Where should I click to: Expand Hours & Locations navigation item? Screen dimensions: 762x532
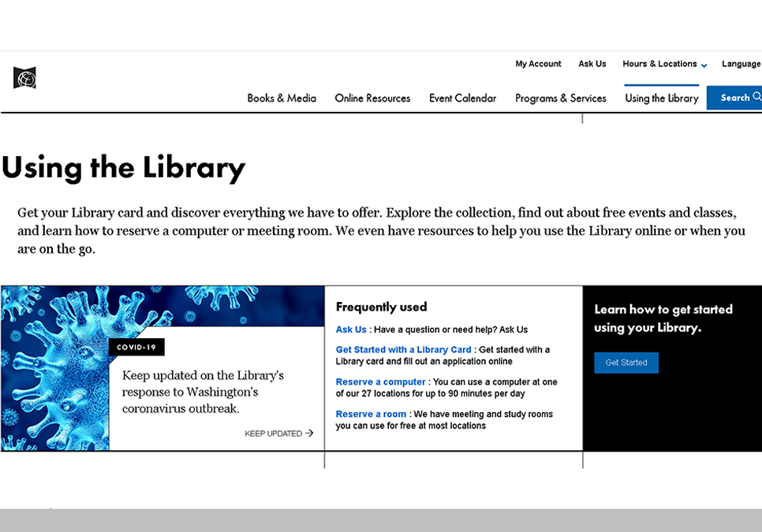pos(660,64)
